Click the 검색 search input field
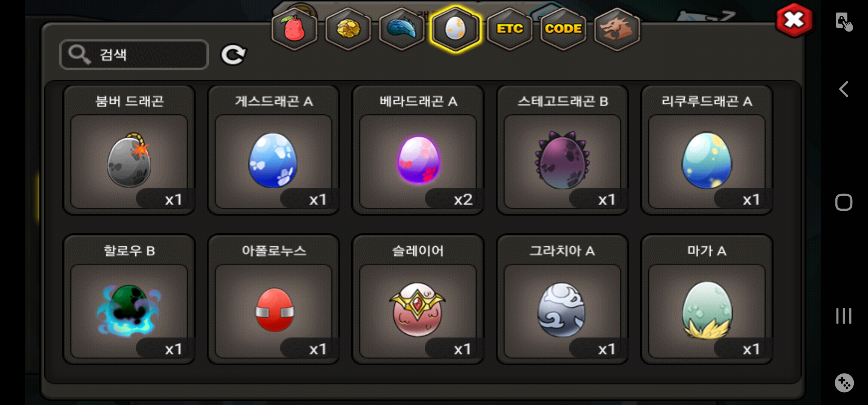Image resolution: width=868 pixels, height=405 pixels. [x=134, y=55]
